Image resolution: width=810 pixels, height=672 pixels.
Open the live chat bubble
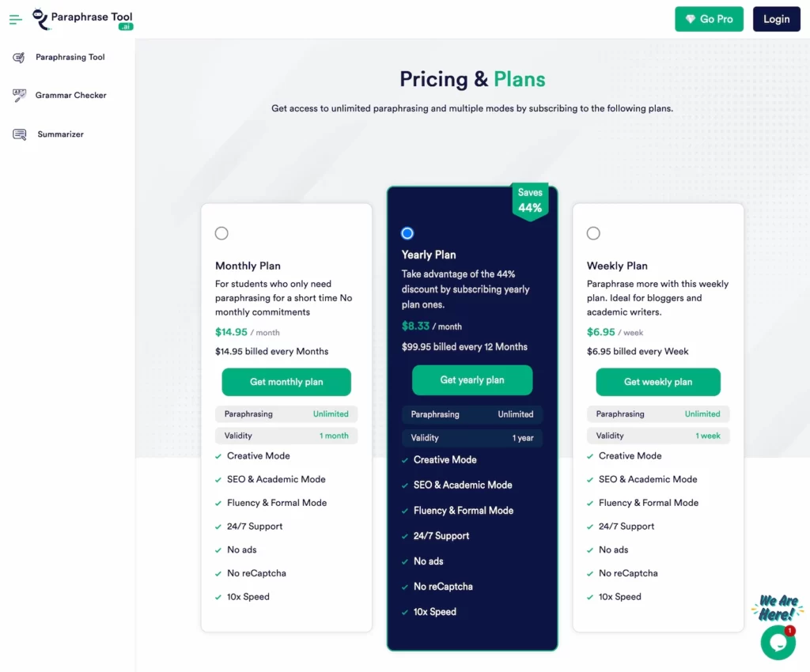point(778,643)
